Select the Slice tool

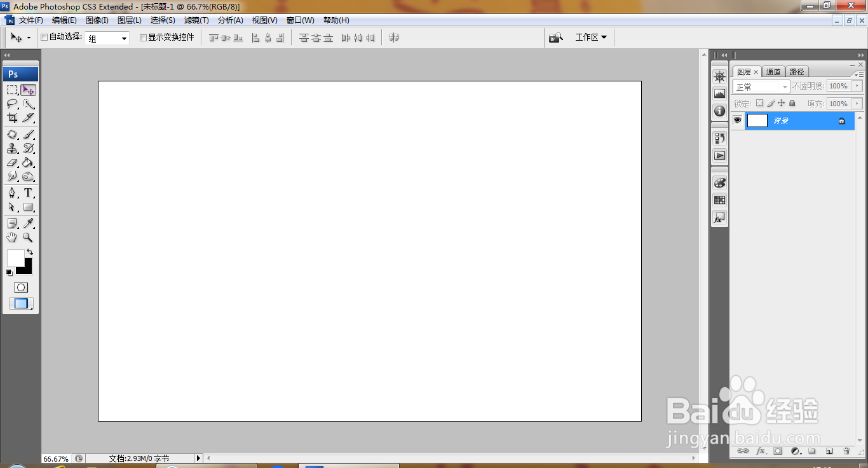[x=28, y=118]
